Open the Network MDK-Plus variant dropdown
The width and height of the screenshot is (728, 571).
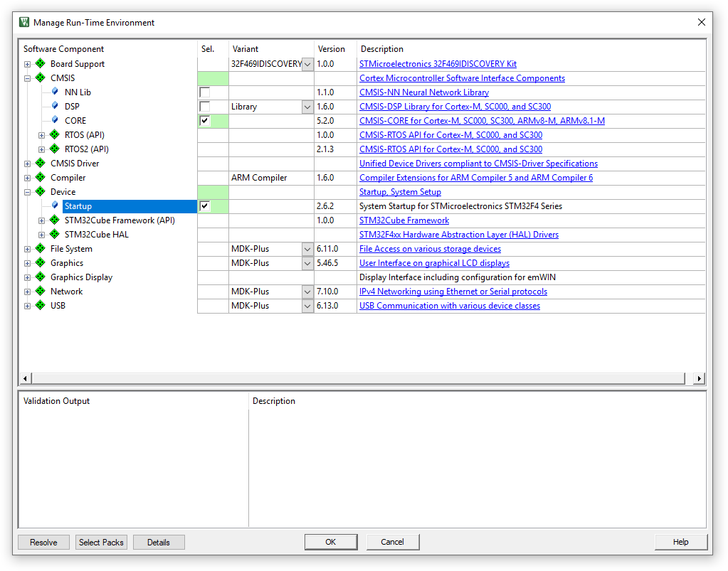point(307,292)
